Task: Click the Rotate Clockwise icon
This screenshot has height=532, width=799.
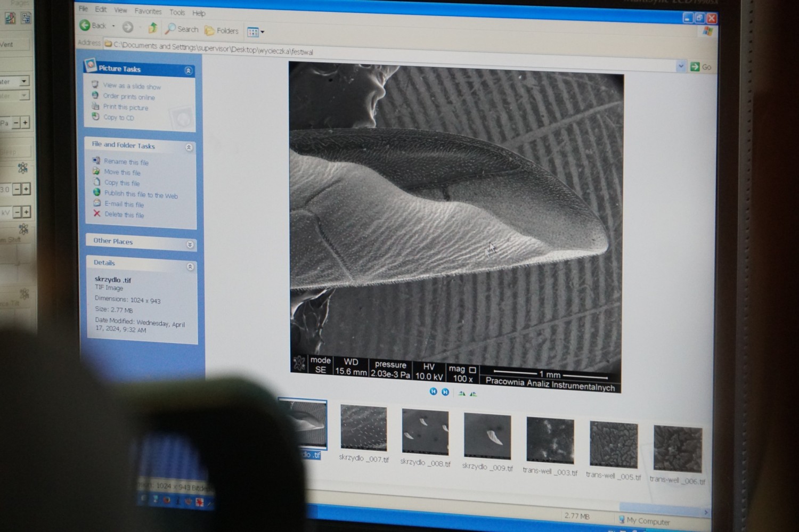Action: pos(462,394)
